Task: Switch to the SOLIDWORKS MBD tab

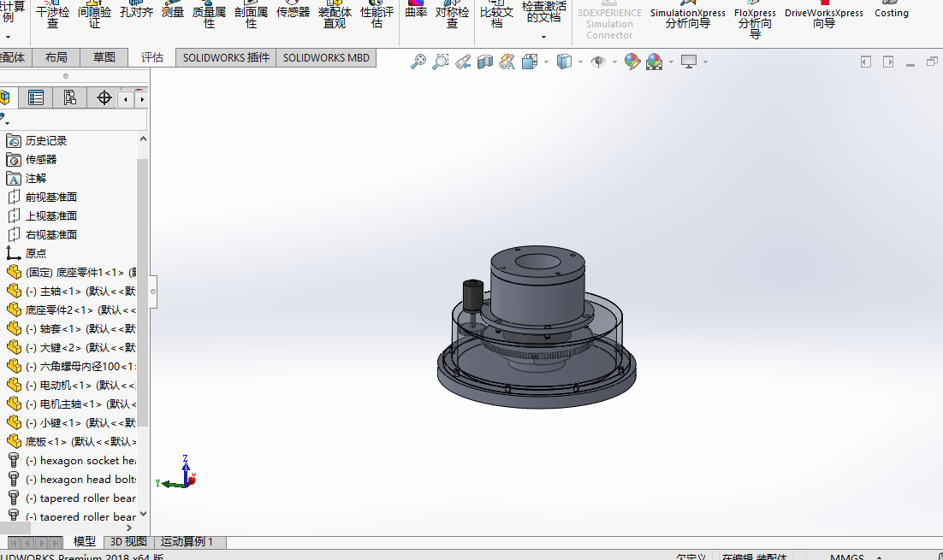Action: click(326, 57)
